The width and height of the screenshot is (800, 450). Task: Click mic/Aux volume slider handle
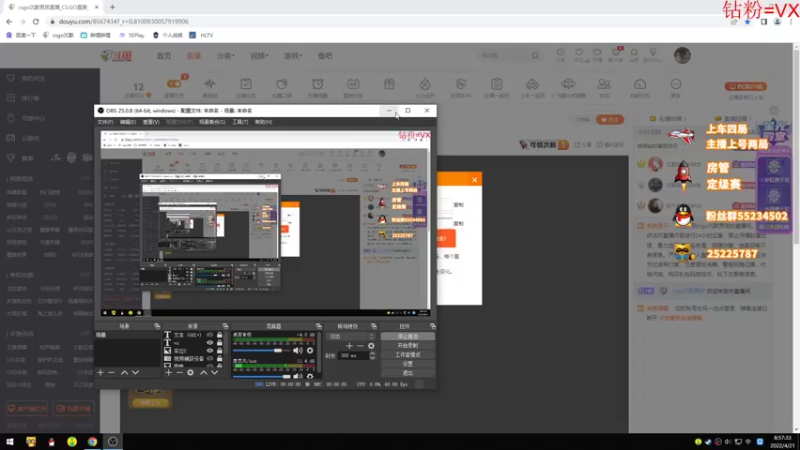(287, 377)
